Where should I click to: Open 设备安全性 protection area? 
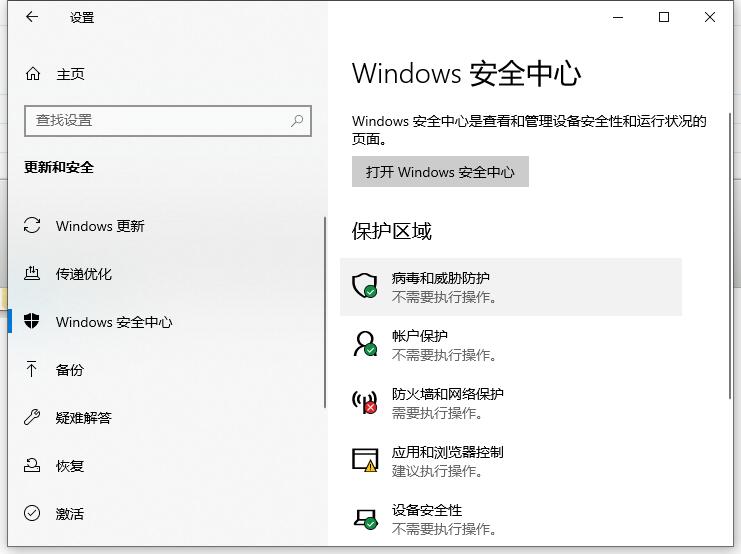[x=511, y=519]
